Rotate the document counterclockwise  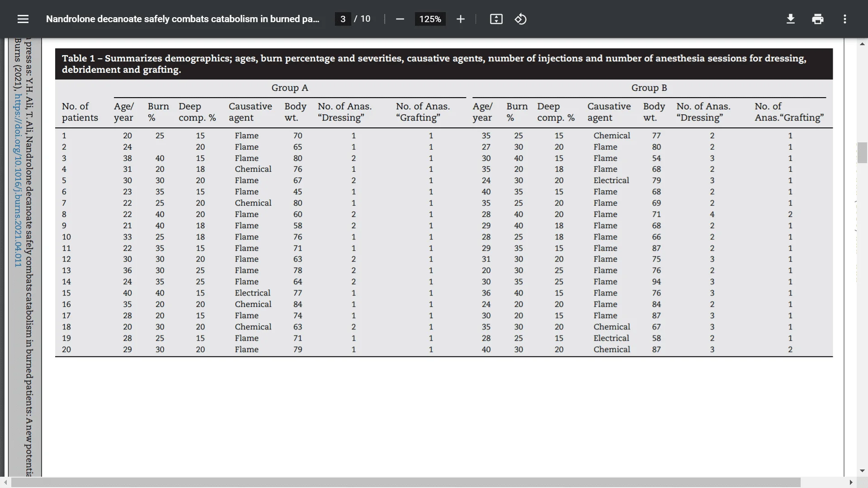tap(520, 19)
